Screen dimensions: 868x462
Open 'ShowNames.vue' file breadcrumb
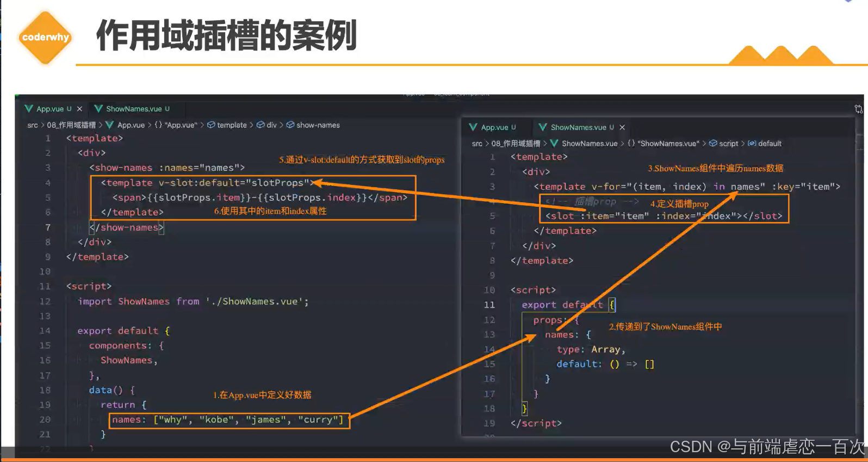coord(590,144)
